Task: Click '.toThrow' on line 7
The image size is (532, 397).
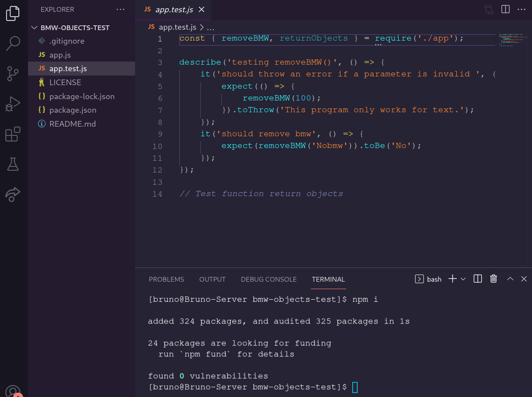Action: 253,110
